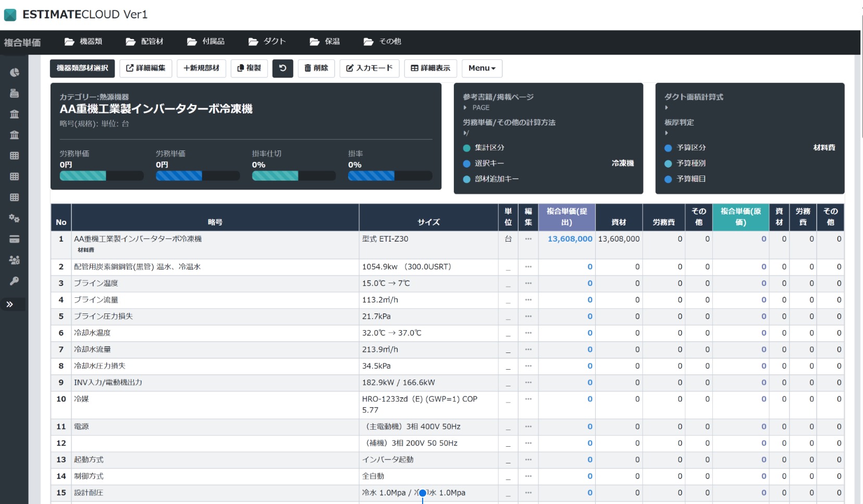Viewport: 863px width, 504px height.
Task: Click the 13,608,000 blue 複合単価 value
Action: click(570, 239)
